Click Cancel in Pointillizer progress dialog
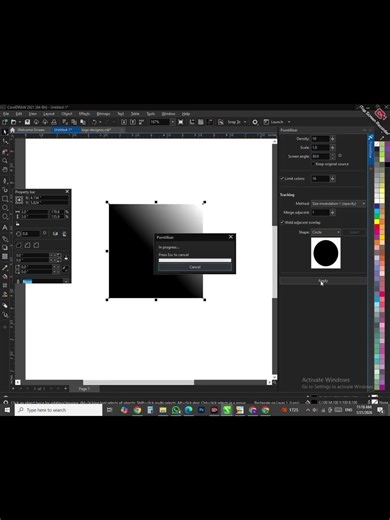390x520 pixels. click(x=195, y=267)
